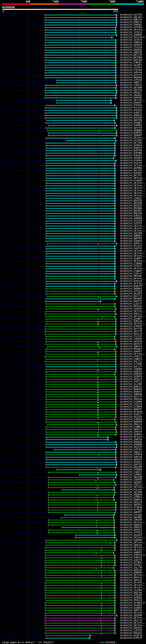This screenshot has height=644, width=146.
Task: Select label UniRef100_A8BBZ5
Action: pos(131,552)
